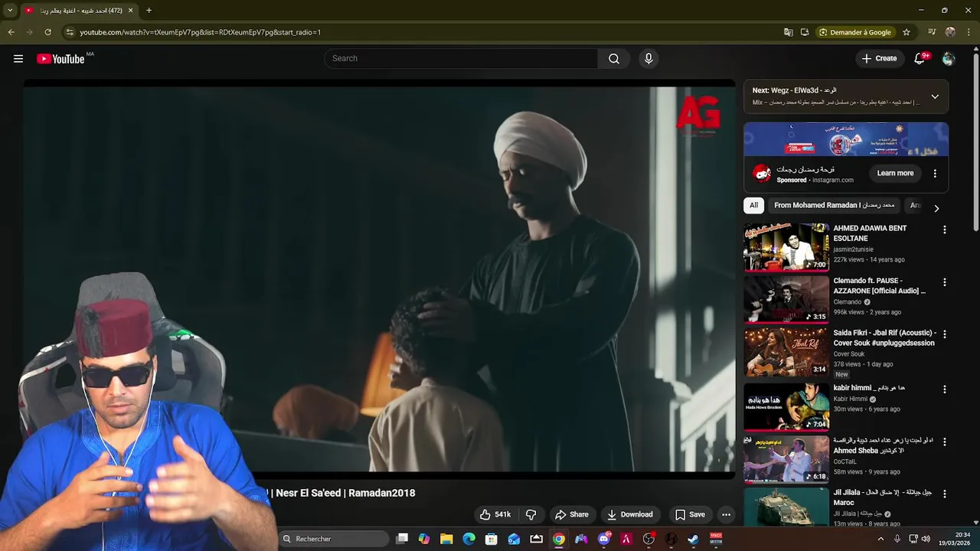Open Chrome's three-dot menu
The image size is (980, 551).
[x=969, y=32]
